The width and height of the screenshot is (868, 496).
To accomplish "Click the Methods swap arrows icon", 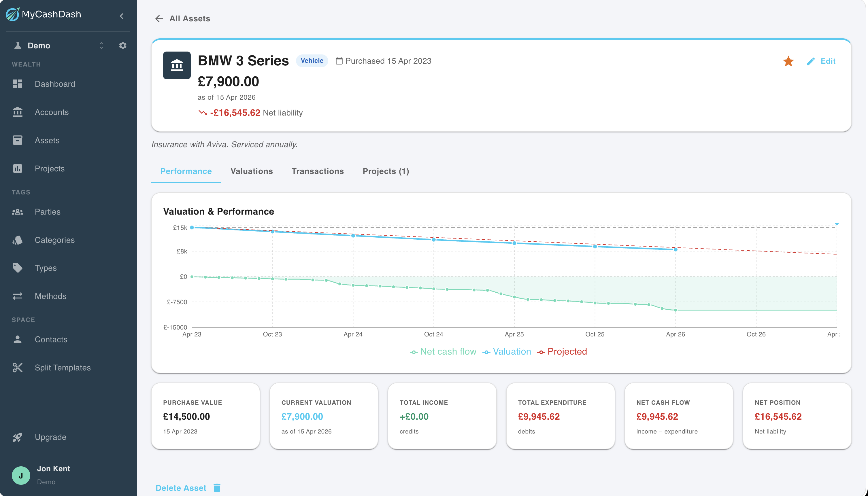I will point(17,296).
